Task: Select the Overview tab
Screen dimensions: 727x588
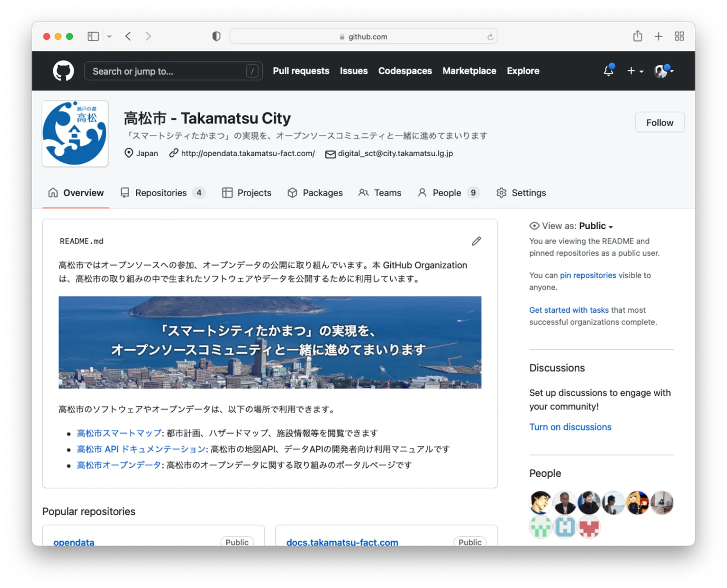Action: tap(76, 193)
